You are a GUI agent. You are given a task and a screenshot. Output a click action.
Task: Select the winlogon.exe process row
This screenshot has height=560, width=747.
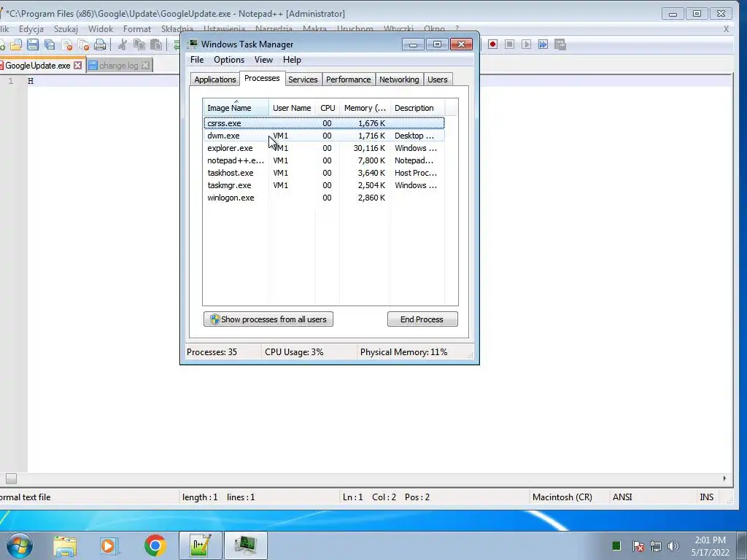[324, 198]
